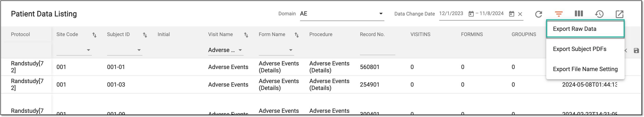The height and width of the screenshot is (117, 644).
Task: Click Procedure Adverse Events (Details) in row 001-03
Action: click(329, 85)
